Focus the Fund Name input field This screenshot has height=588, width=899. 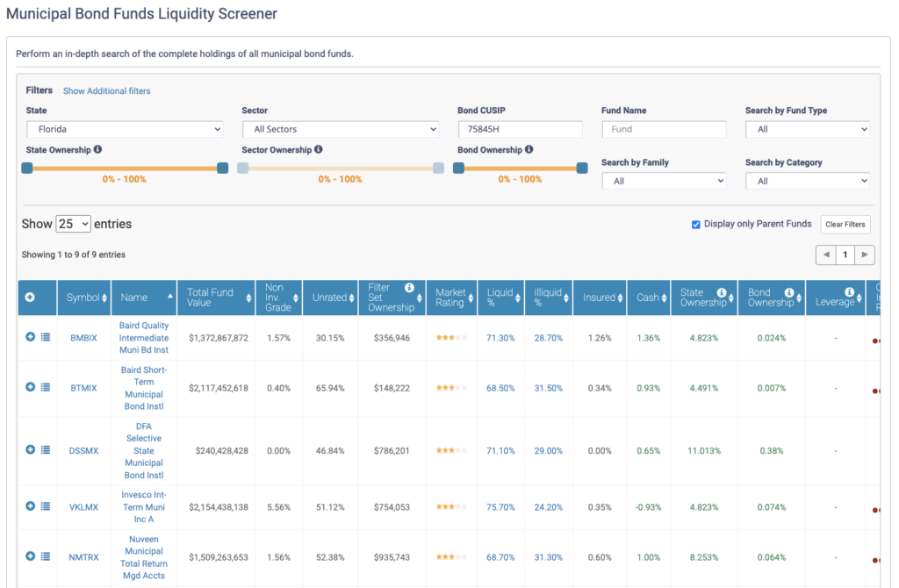pyautogui.click(x=664, y=129)
